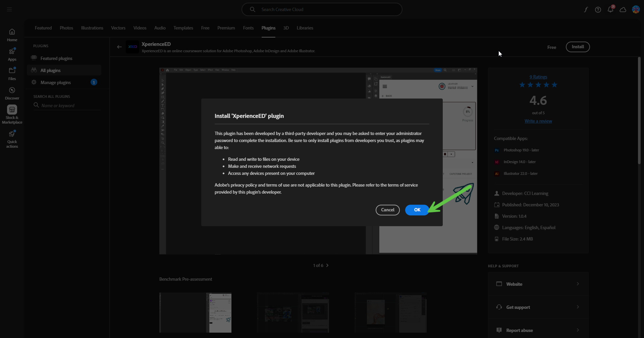The width and height of the screenshot is (644, 338).
Task: Click the back arrow beside XperienceED
Action: (x=119, y=47)
